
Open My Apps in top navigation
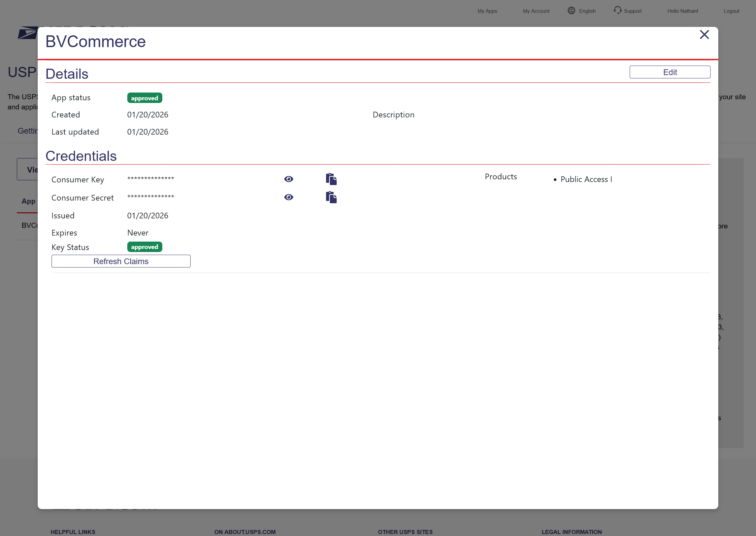pyautogui.click(x=487, y=11)
